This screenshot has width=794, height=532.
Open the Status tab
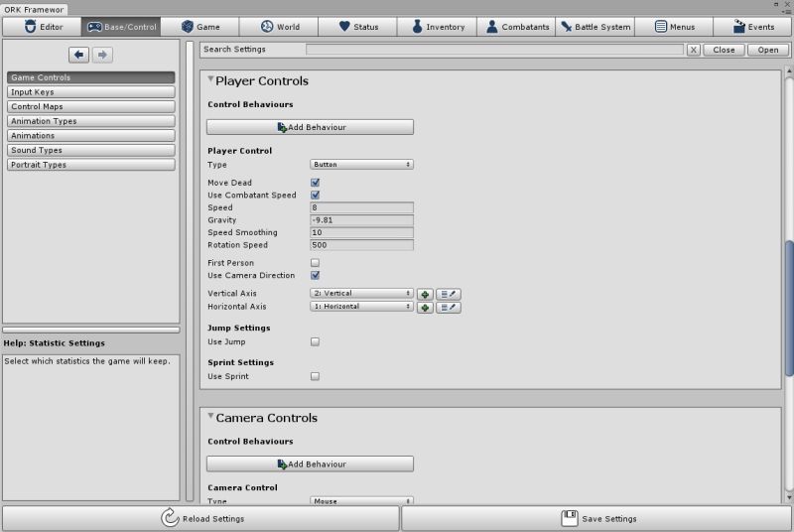(x=358, y=27)
